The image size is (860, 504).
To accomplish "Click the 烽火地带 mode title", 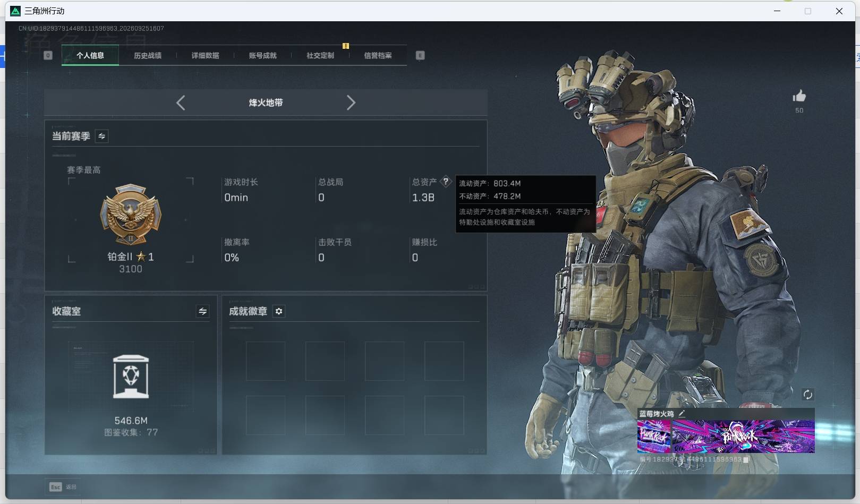I will tap(266, 102).
